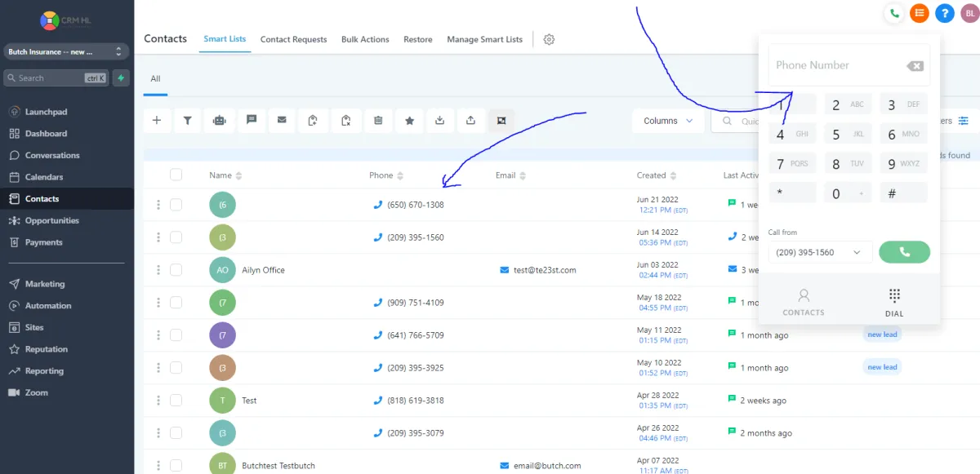Sort by the Created column header
Image resolution: width=980 pixels, height=474 pixels.
tap(657, 175)
